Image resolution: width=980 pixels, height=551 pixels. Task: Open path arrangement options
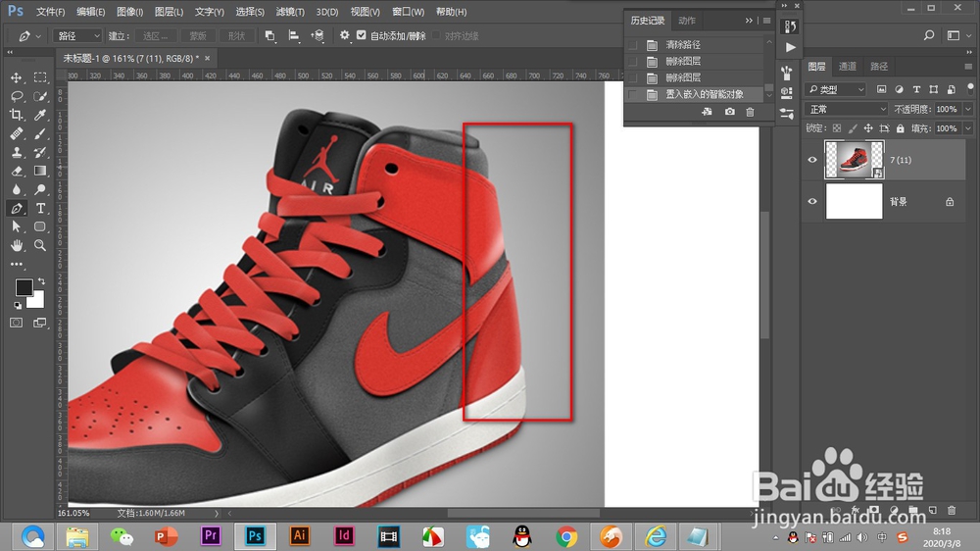point(318,35)
